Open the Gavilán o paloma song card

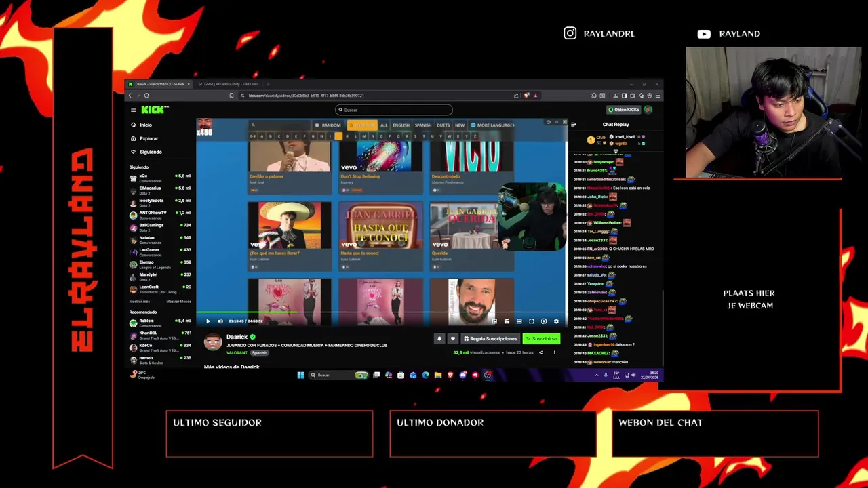(x=290, y=167)
